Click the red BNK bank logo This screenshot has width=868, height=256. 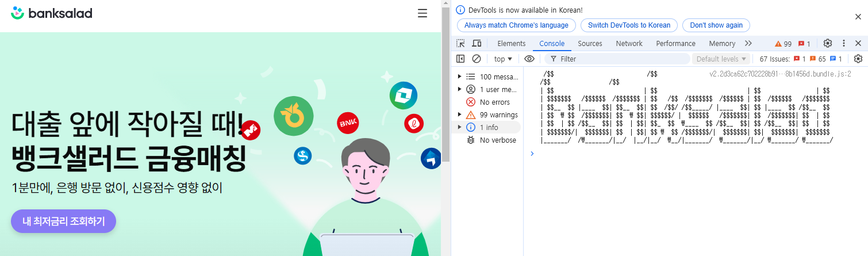(348, 123)
